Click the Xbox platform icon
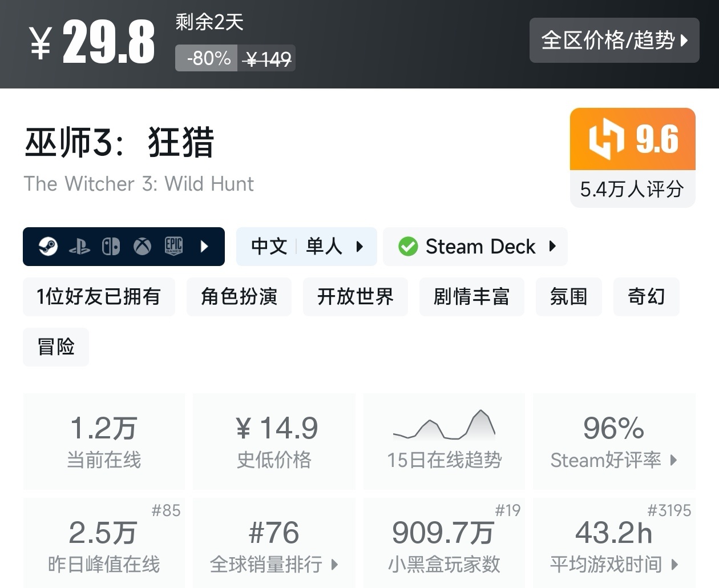 point(142,247)
